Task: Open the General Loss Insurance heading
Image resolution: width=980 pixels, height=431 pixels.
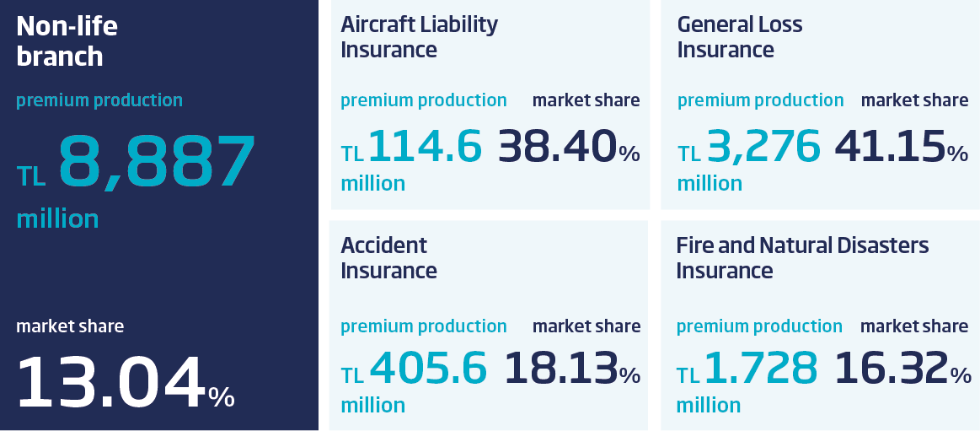Action: (739, 36)
